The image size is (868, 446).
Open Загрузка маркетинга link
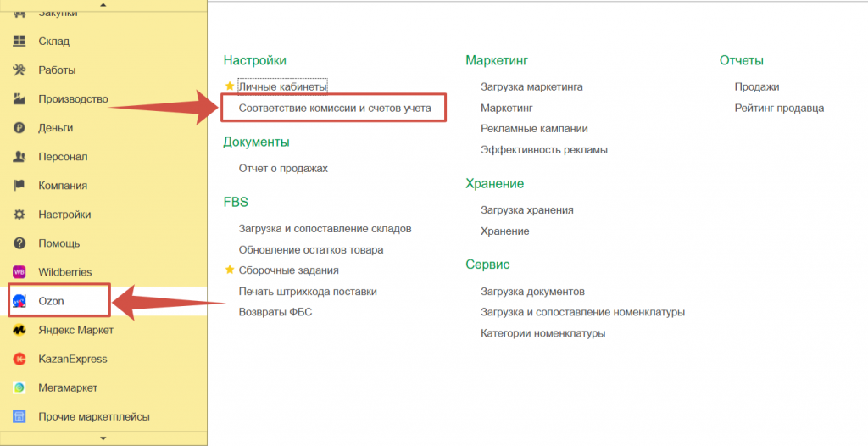pos(531,86)
